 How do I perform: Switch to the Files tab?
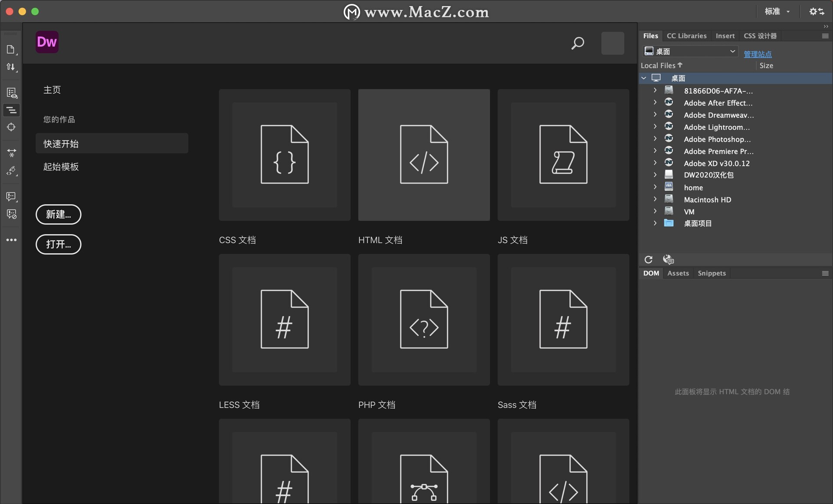[650, 36]
